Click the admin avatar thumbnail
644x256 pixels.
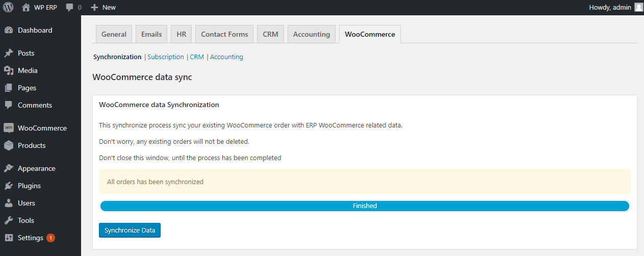click(x=638, y=7)
